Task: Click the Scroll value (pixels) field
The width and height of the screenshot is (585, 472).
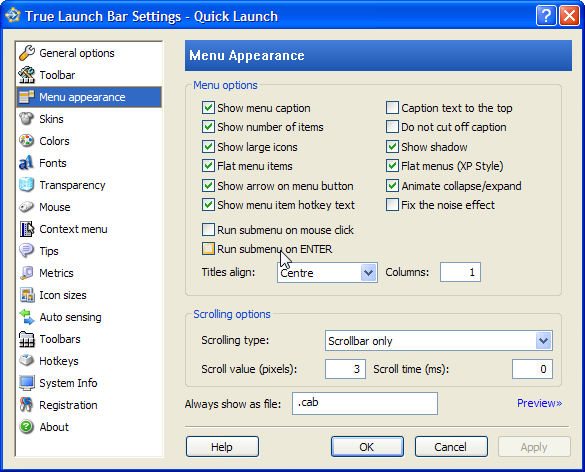Action: tap(345, 369)
